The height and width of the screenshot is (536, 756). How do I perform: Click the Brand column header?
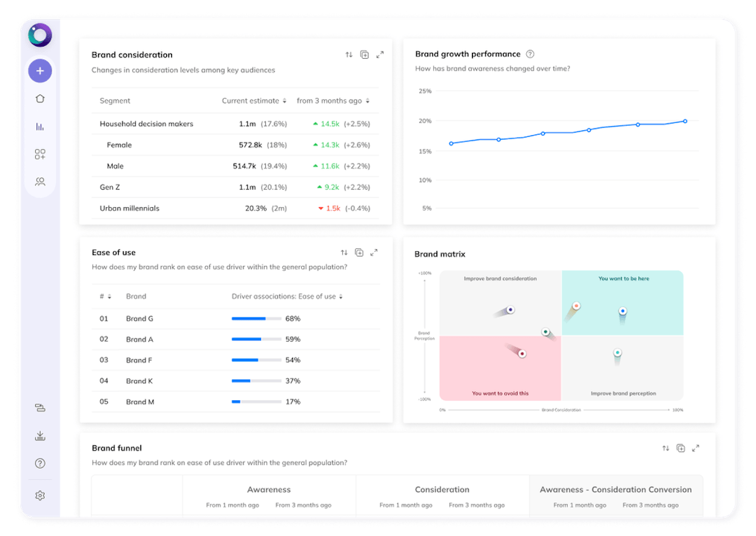click(136, 297)
